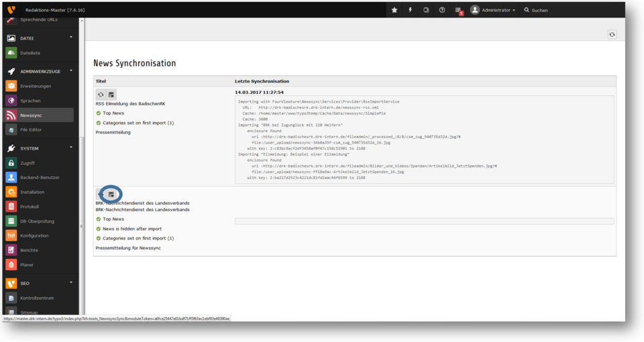
Task: Click the circled edit icon for BRK-Nachrichtendienst
Action: pyautogui.click(x=111, y=194)
